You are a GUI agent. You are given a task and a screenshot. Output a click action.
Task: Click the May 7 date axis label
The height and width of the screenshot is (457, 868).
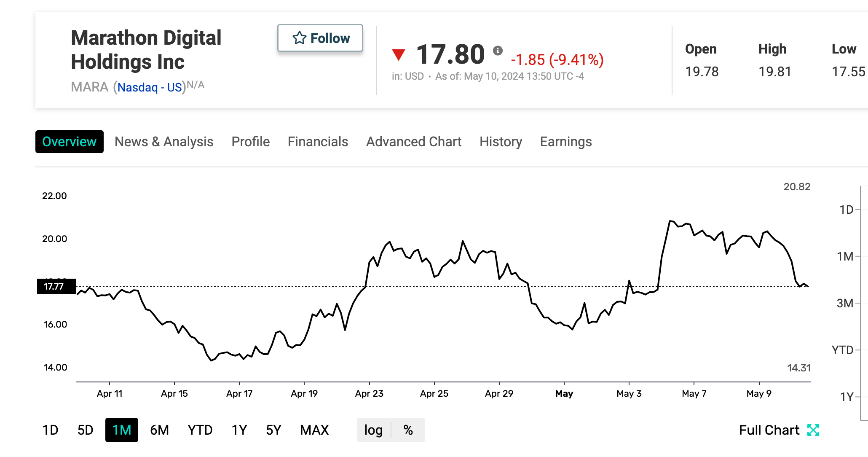tap(694, 394)
